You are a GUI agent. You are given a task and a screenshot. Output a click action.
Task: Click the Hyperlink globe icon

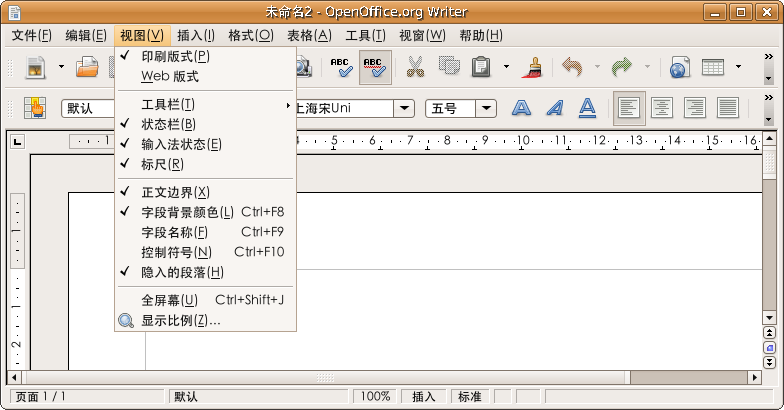pyautogui.click(x=680, y=67)
